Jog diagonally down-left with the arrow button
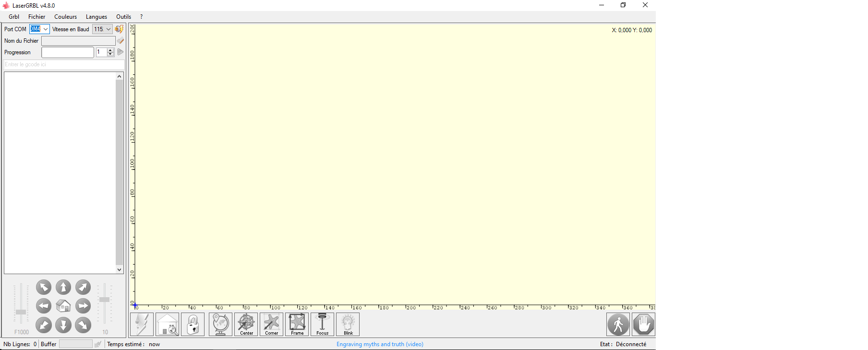This screenshot has height=350, width=868. click(x=44, y=325)
